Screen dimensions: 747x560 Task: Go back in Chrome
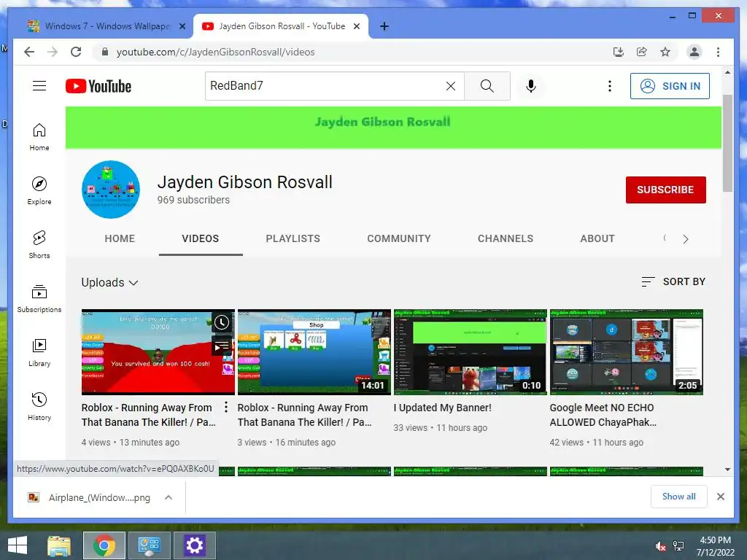tap(29, 52)
